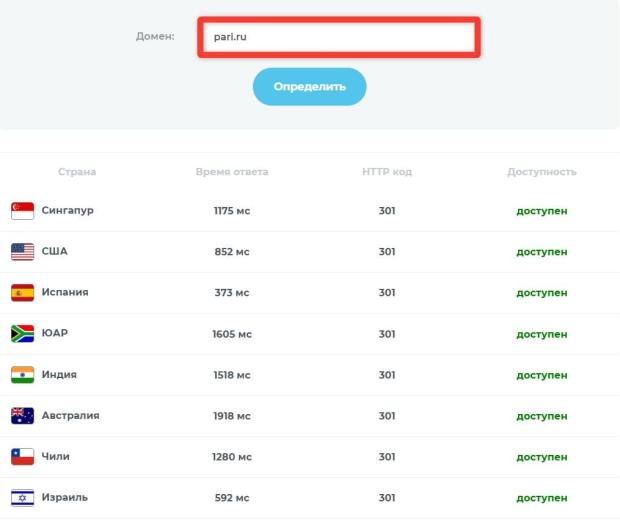Click the HTTP код column header
The width and height of the screenshot is (620, 527).
(x=387, y=172)
